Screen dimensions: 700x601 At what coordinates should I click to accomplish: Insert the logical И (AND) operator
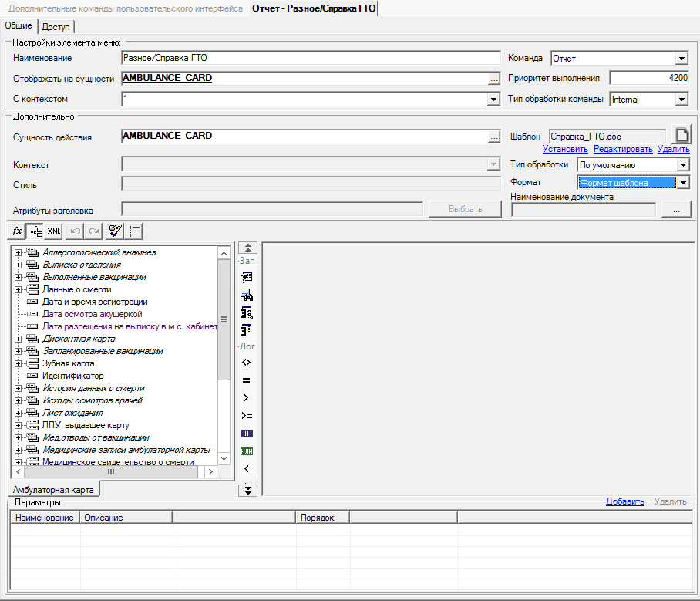click(247, 434)
